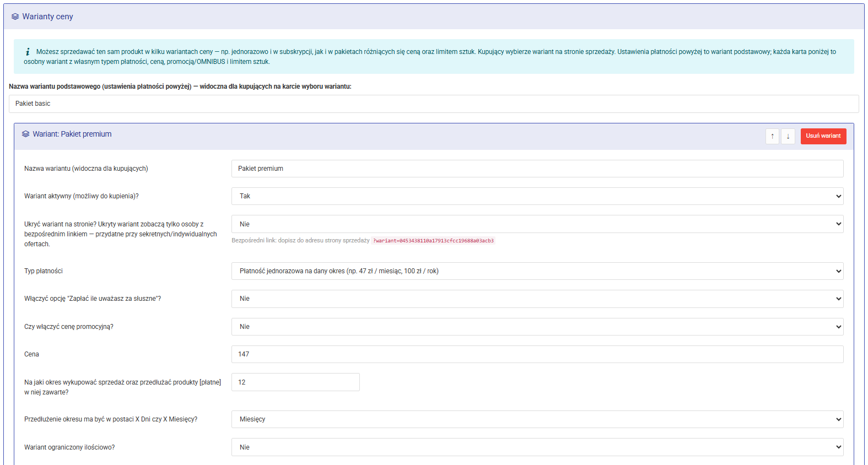868x465 pixels.
Task: Open the Ukryć wariant na stronie dropdown
Action: pyautogui.click(x=537, y=224)
